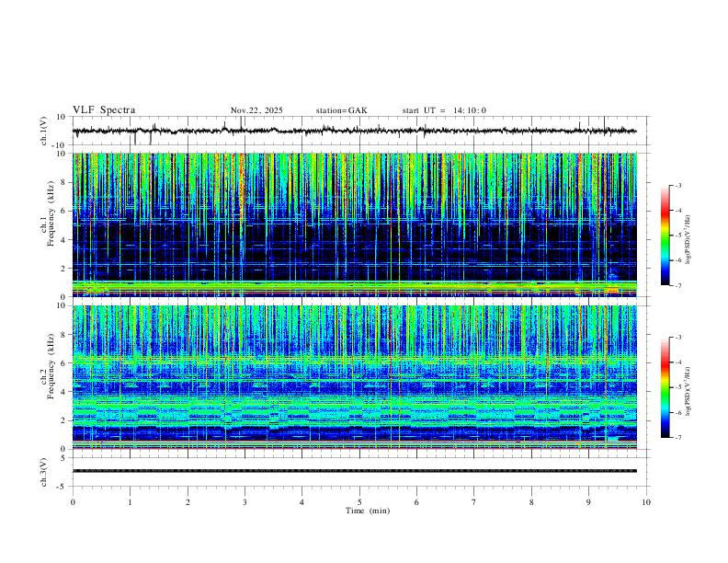This screenshot has height=563, width=728.
Task: Click the "-7" label on ch.1 colorbar
Action: click(x=678, y=286)
